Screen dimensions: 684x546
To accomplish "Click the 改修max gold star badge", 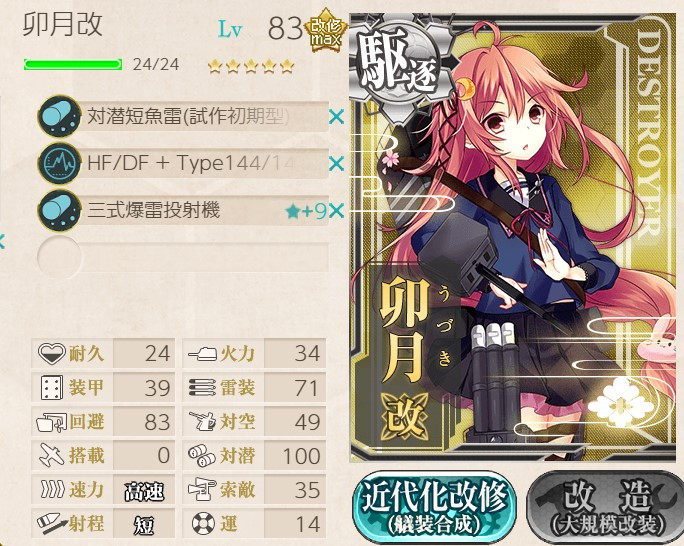I will 325,31.
